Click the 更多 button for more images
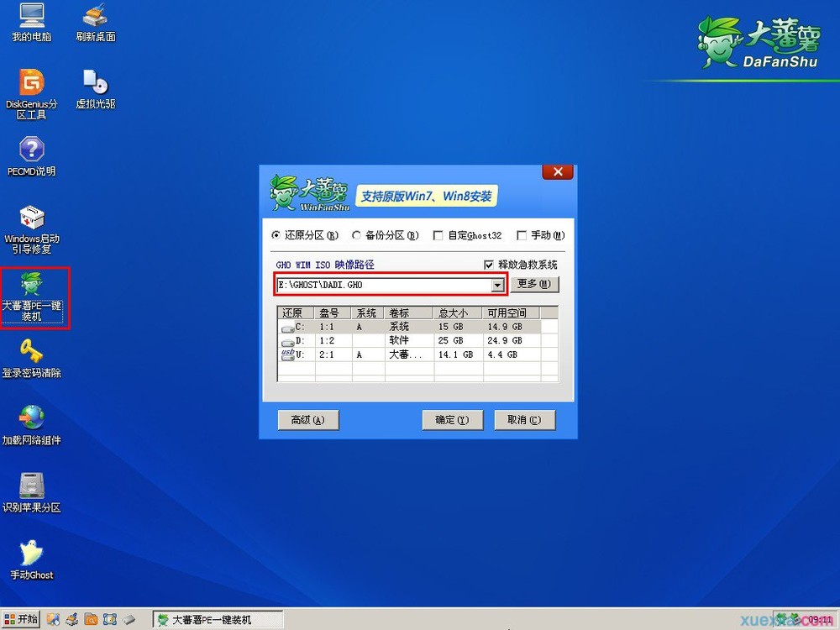 [535, 284]
